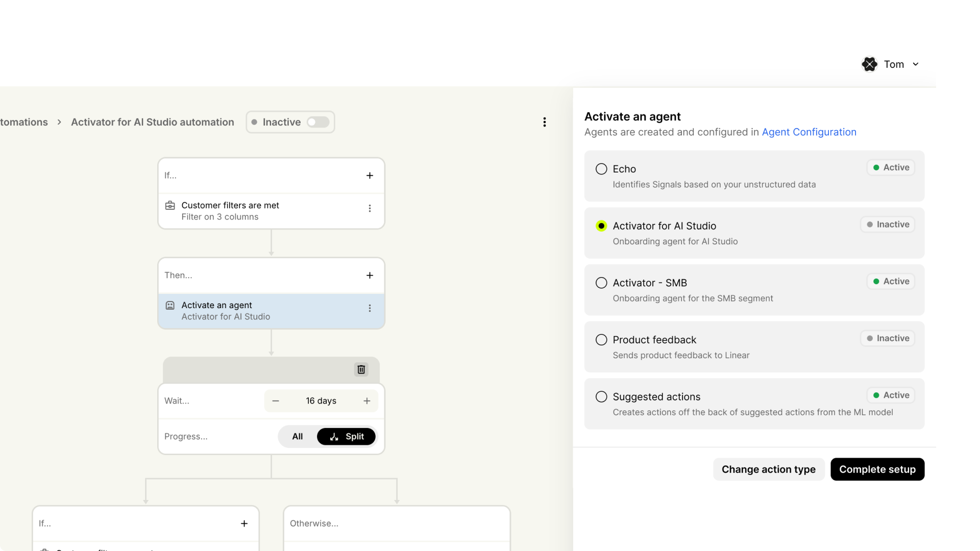The height and width of the screenshot is (551, 980).
Task: Add an action to the Then block
Action: pyautogui.click(x=370, y=275)
